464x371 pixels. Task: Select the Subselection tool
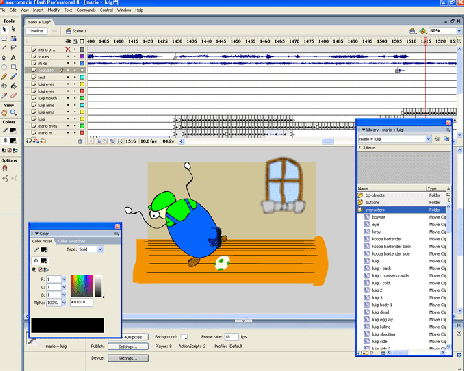tap(13, 29)
